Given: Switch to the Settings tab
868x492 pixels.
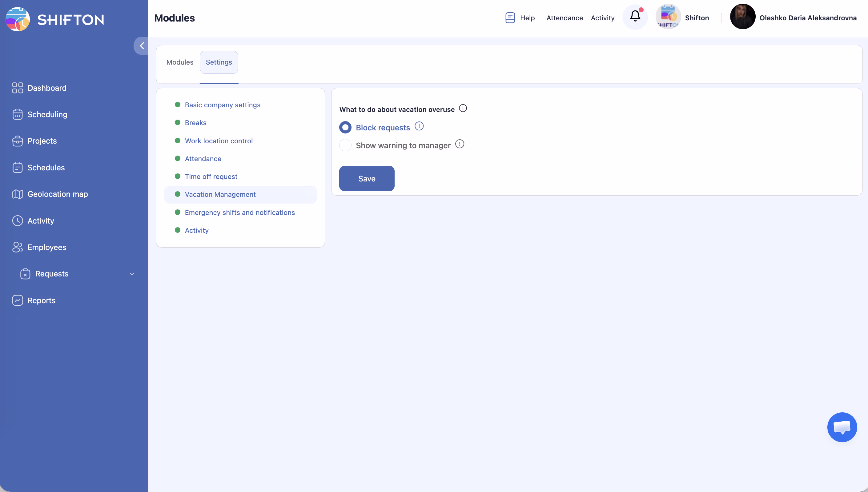Looking at the screenshot, I should [x=219, y=62].
